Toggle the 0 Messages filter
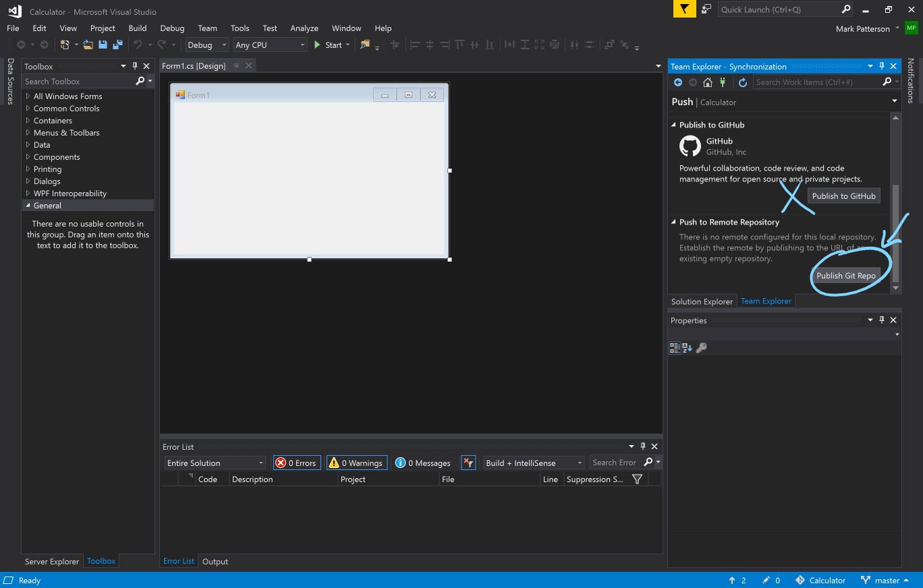Viewport: 923px width, 588px height. tap(423, 463)
